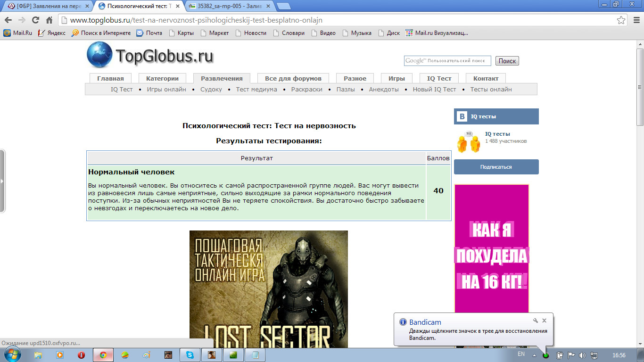Click the address bar URL
This screenshot has height=362, width=644.
(x=196, y=20)
